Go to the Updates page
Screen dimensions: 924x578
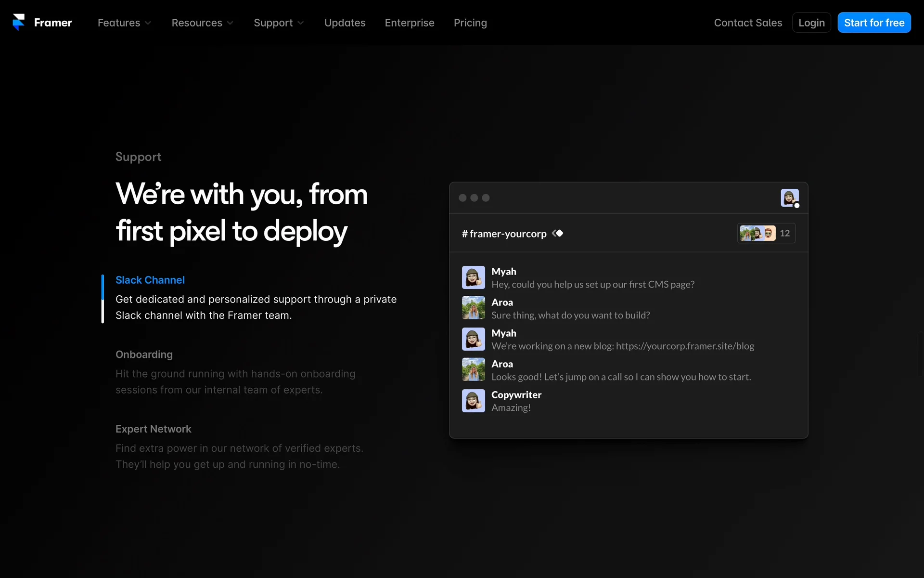tap(345, 23)
